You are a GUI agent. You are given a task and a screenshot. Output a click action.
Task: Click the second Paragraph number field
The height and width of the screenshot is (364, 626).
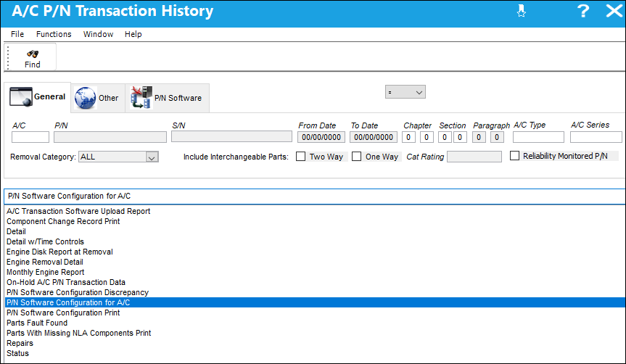pos(497,137)
